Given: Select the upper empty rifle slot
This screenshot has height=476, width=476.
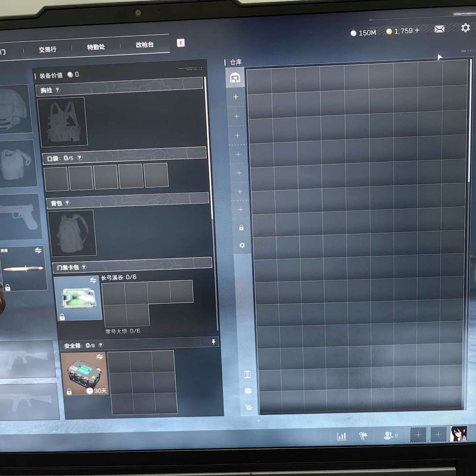Looking at the screenshot, I should (x=27, y=359).
